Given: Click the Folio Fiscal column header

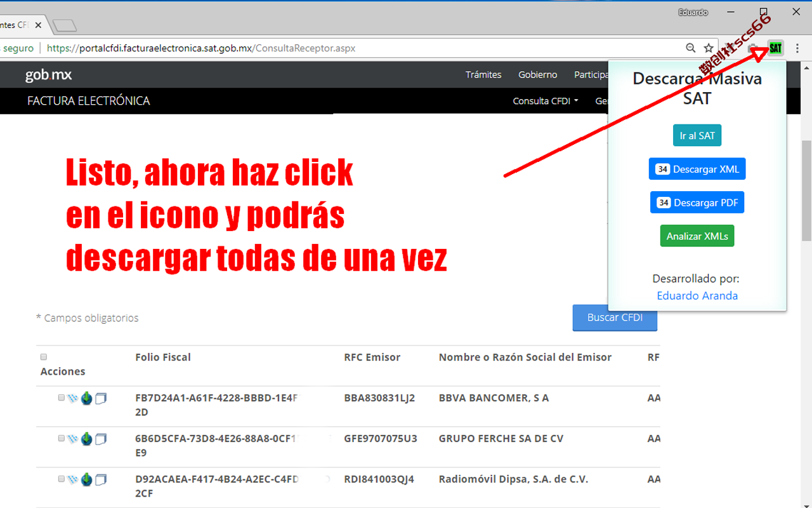Looking at the screenshot, I should coord(163,358).
